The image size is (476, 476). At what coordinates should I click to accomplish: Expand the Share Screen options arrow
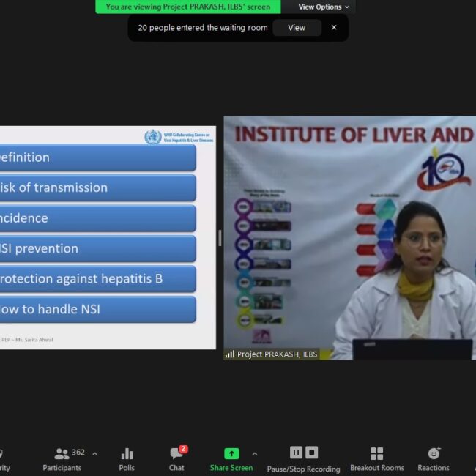(254, 454)
